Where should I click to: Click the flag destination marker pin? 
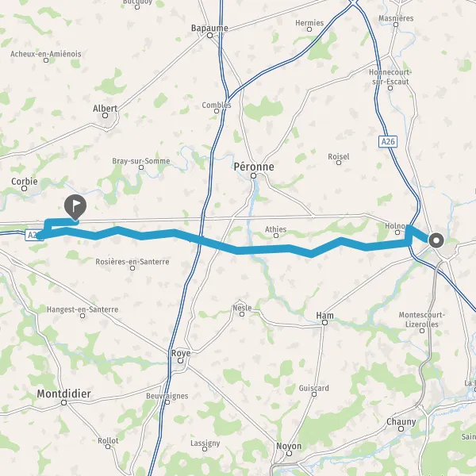pos(75,207)
